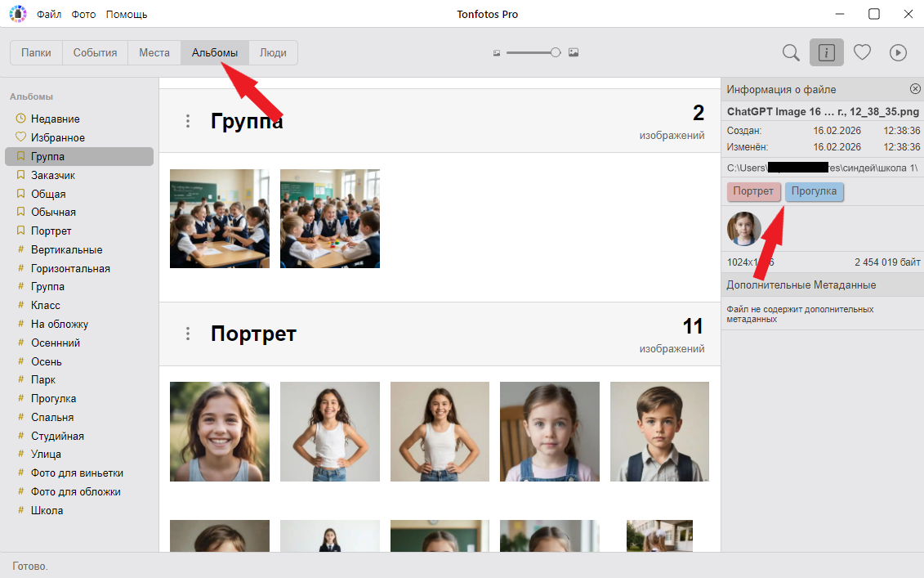Open the Заказчик album in sidebar
Image resolution: width=924 pixels, height=578 pixels.
[53, 175]
